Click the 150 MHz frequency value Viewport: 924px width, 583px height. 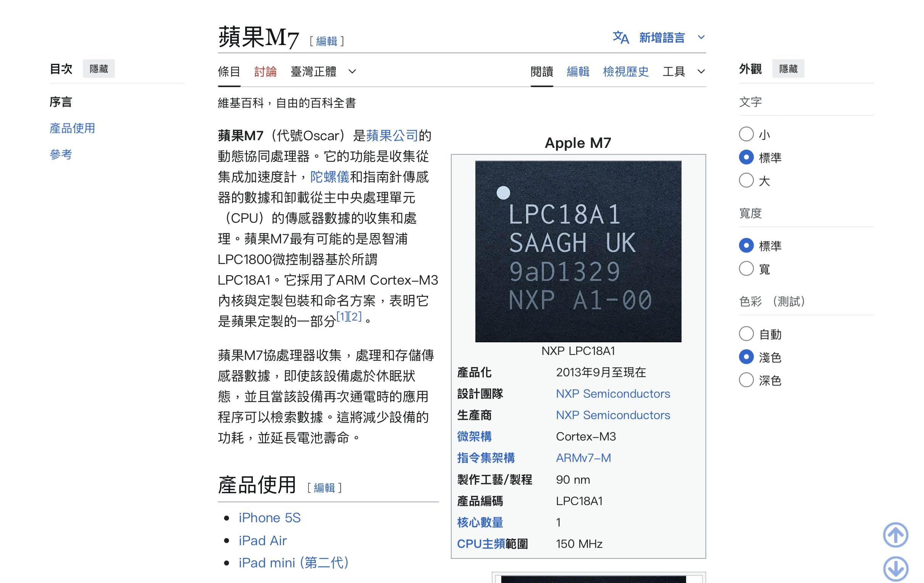tap(579, 544)
